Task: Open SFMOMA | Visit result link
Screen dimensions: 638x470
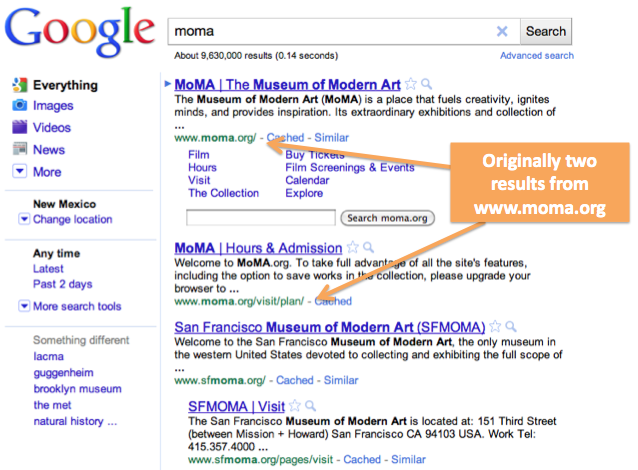Action: pyautogui.click(x=236, y=406)
